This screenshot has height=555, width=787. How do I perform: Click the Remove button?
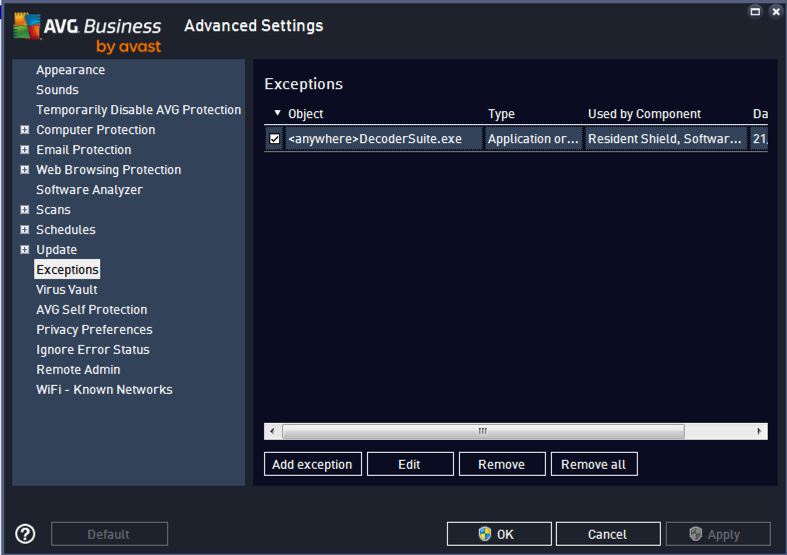click(502, 464)
